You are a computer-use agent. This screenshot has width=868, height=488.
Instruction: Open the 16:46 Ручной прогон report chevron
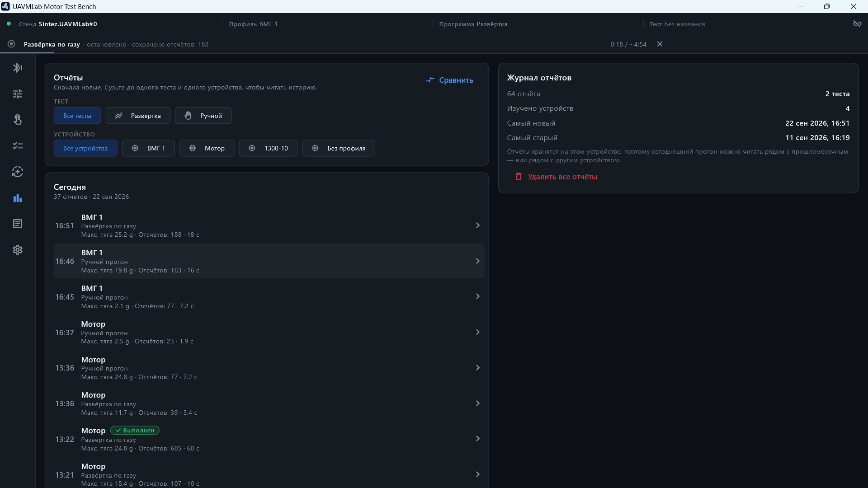477,261
